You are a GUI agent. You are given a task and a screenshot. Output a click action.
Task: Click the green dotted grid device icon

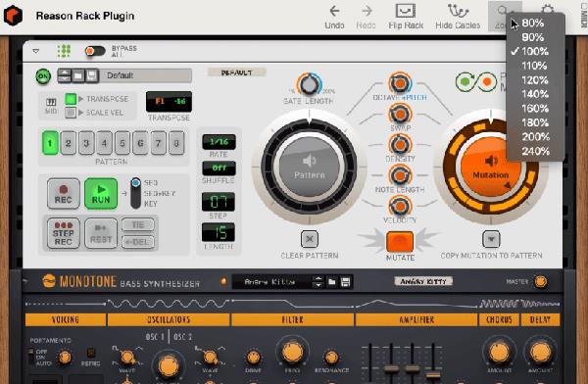(64, 51)
